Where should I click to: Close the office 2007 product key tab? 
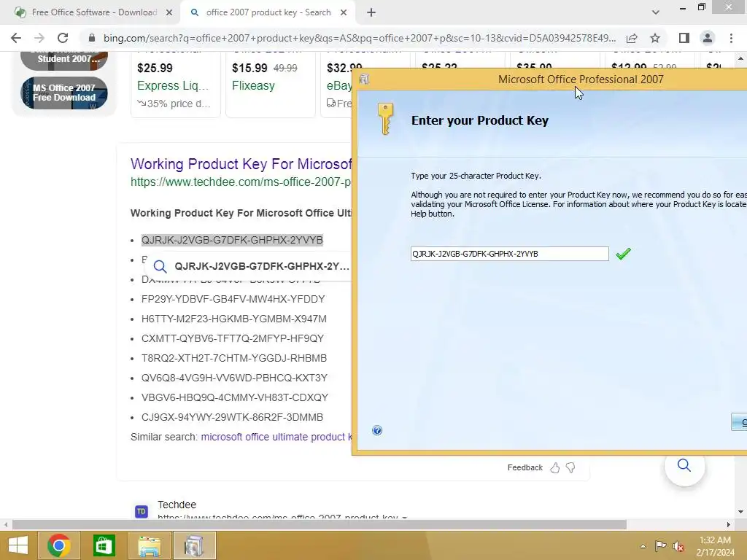pyautogui.click(x=344, y=13)
